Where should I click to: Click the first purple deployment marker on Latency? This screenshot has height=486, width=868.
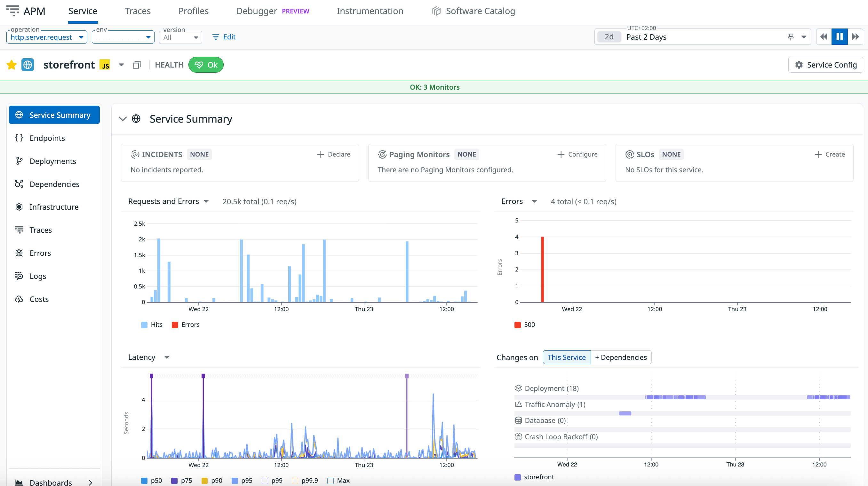pyautogui.click(x=151, y=376)
